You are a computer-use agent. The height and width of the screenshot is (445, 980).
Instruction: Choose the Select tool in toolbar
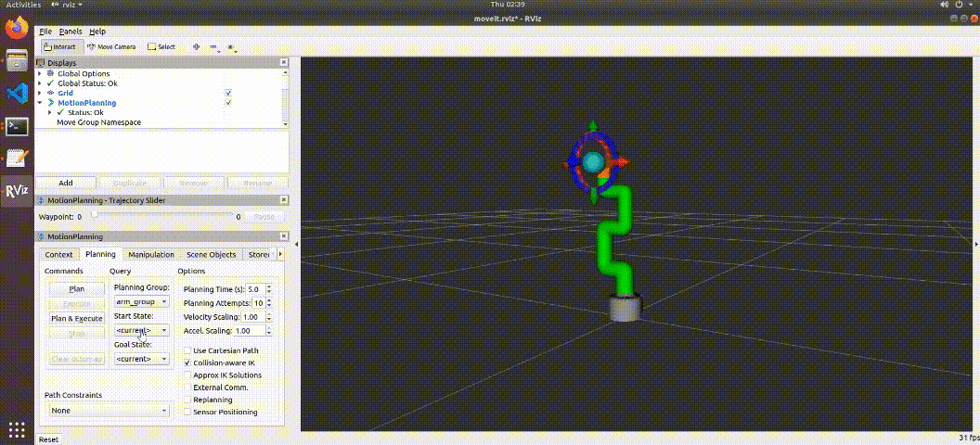(x=161, y=46)
